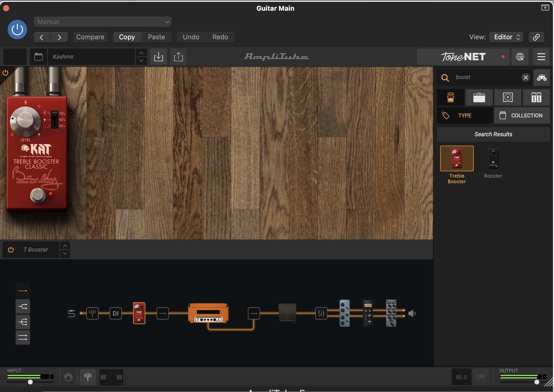Open the custom shop car icon
Image resolution: width=554 pixels, height=392 pixels.
click(x=541, y=78)
